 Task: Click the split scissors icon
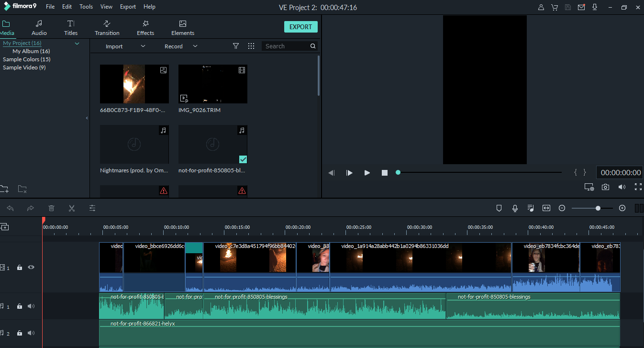pos(72,208)
